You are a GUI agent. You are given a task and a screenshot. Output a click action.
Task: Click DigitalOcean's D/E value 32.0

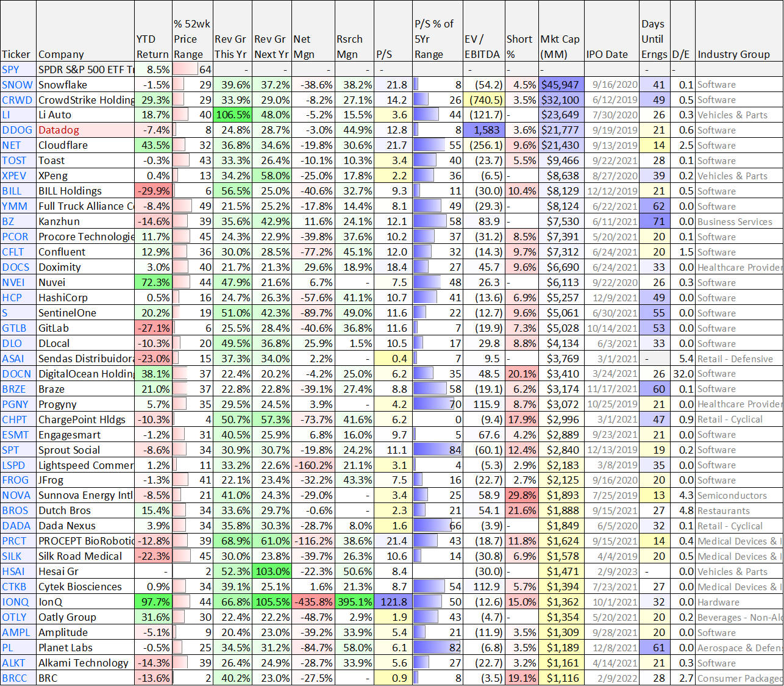[683, 374]
